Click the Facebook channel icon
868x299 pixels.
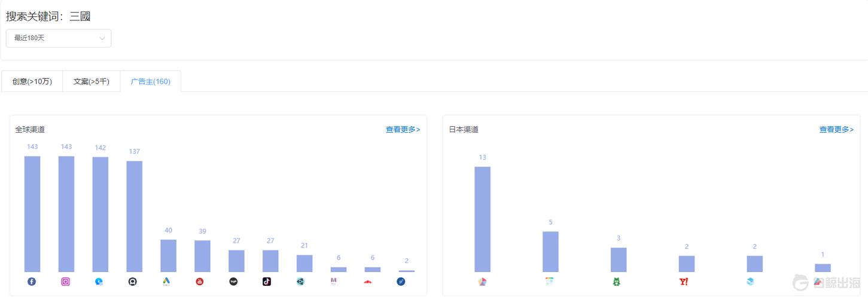[x=32, y=282]
